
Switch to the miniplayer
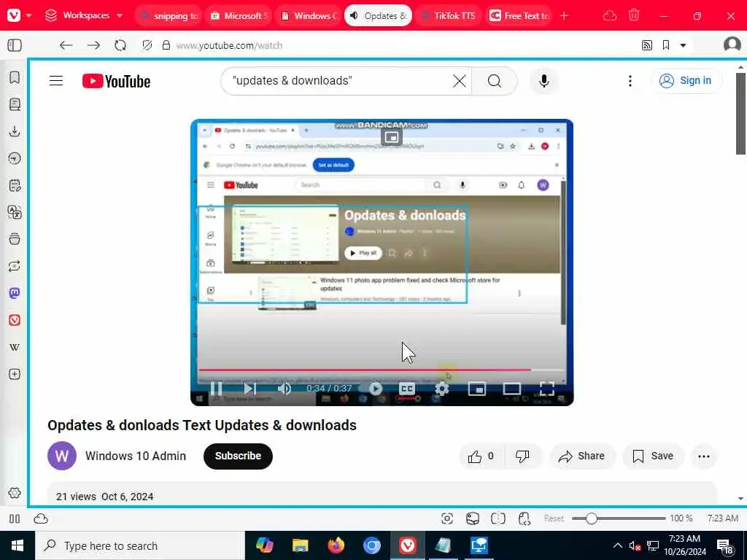pyautogui.click(x=477, y=389)
